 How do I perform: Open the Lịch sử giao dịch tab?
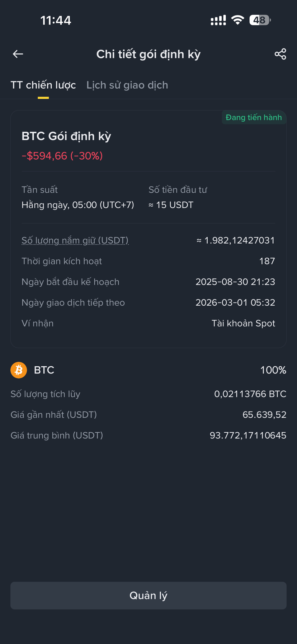point(127,85)
